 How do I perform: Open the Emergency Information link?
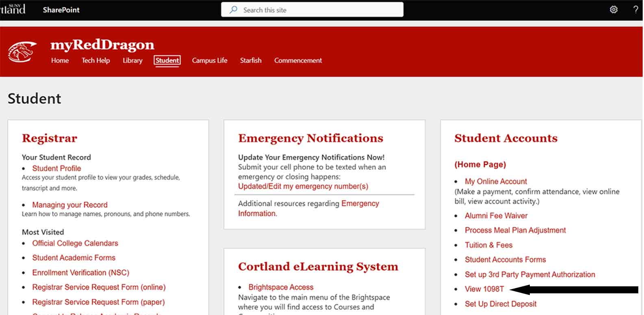tap(308, 208)
